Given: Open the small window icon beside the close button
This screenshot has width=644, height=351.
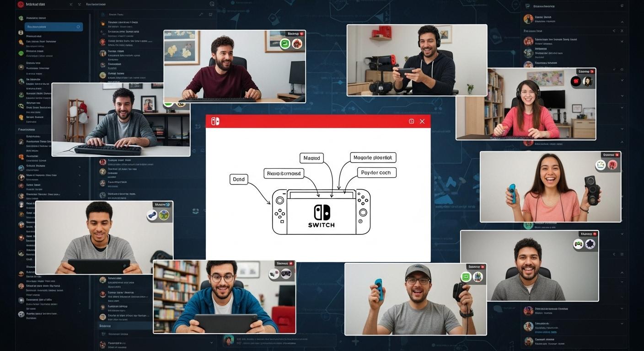Looking at the screenshot, I should click(411, 121).
